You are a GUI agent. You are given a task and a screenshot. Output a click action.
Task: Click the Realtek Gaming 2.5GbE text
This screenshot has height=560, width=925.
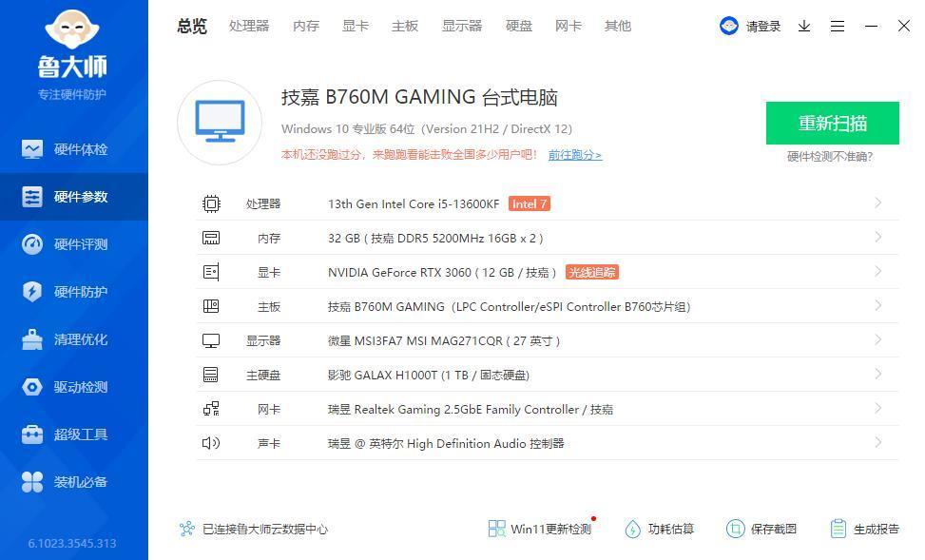click(471, 410)
